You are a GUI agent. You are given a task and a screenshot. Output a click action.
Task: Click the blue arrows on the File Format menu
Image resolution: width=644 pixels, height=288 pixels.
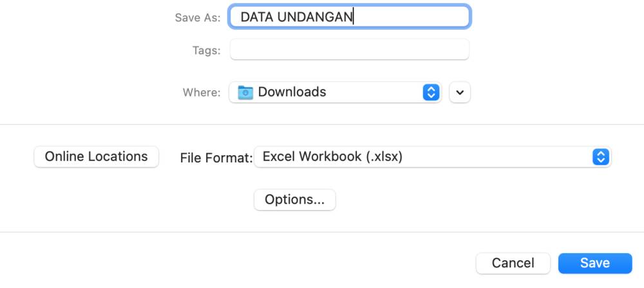pyautogui.click(x=600, y=157)
